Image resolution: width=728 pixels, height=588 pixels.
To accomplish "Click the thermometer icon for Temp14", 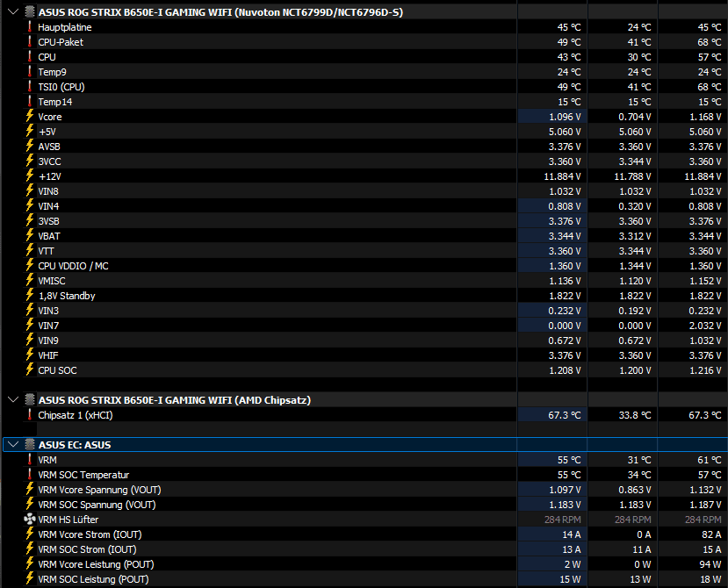I will tap(30, 101).
